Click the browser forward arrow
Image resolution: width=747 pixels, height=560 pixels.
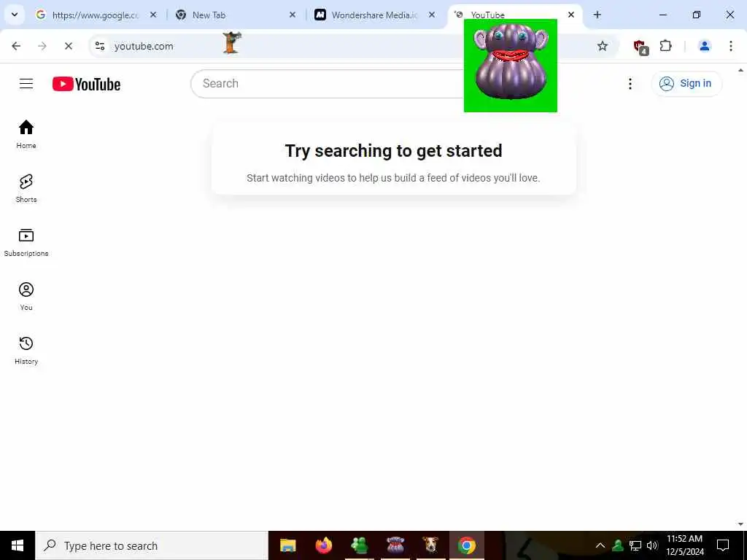[x=42, y=46]
